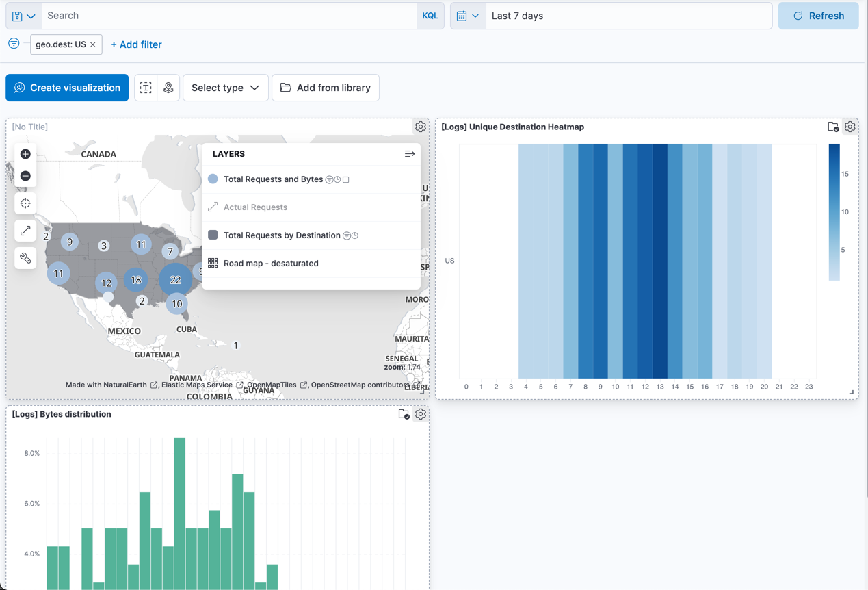Open settings gear on Unique Destination Heatmap panel

[x=850, y=127]
